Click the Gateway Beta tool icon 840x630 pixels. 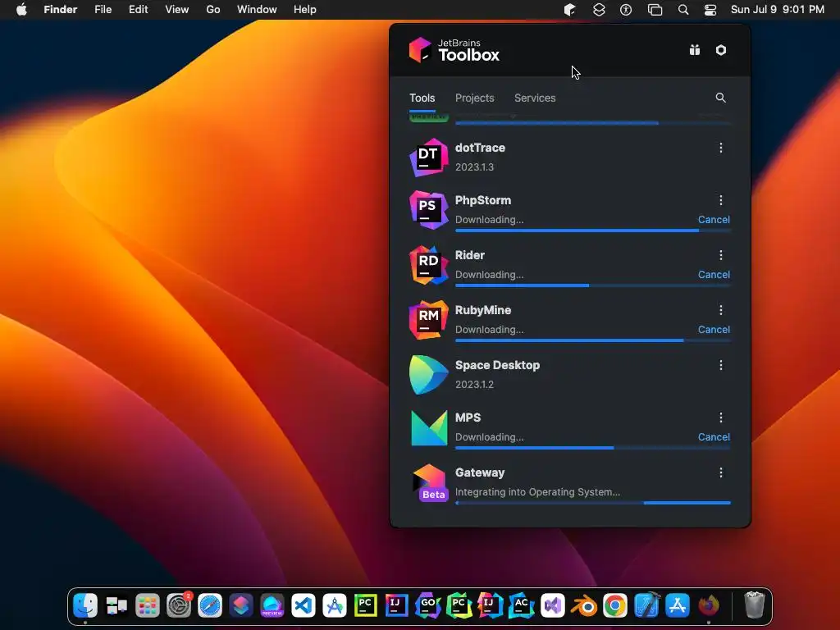coord(428,482)
